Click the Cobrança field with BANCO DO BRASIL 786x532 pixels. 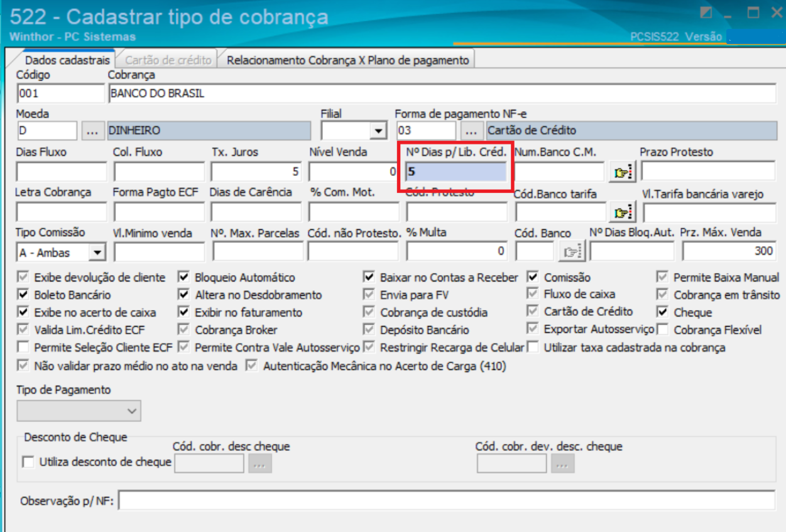442,94
